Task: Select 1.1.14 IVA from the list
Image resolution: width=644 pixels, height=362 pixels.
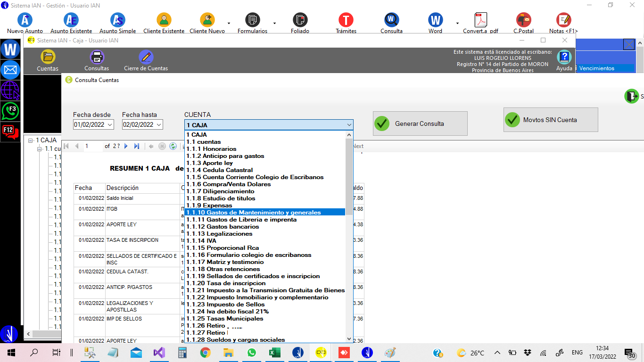Action: (201, 241)
